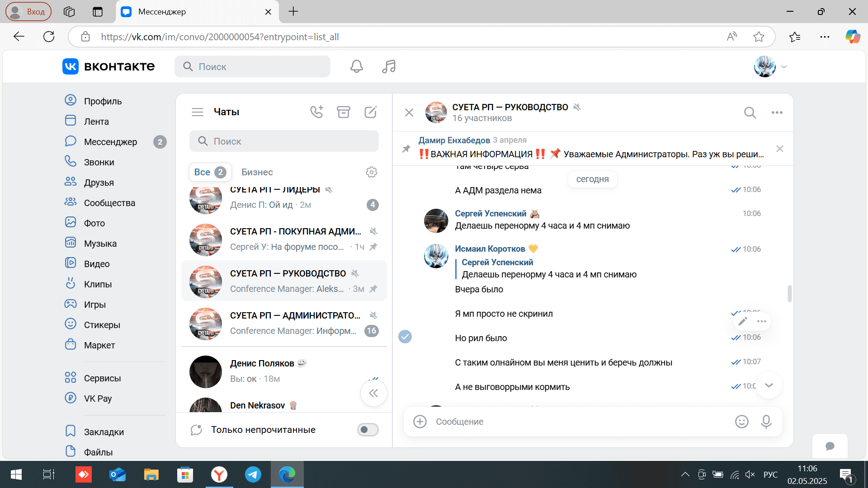Viewport: 868px width, 488px height.
Task: Open the selected message's three-dot actions
Action: 762,321
